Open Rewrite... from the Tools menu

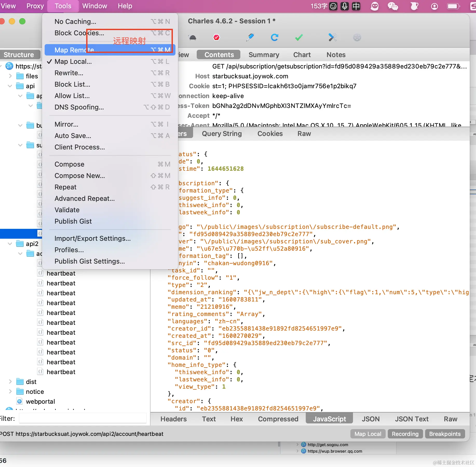pyautogui.click(x=110, y=73)
